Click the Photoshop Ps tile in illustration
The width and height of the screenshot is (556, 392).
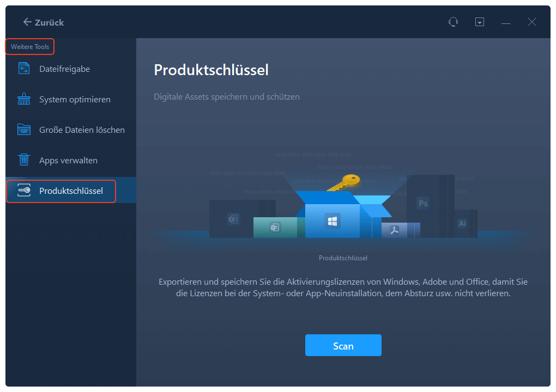[x=423, y=203]
